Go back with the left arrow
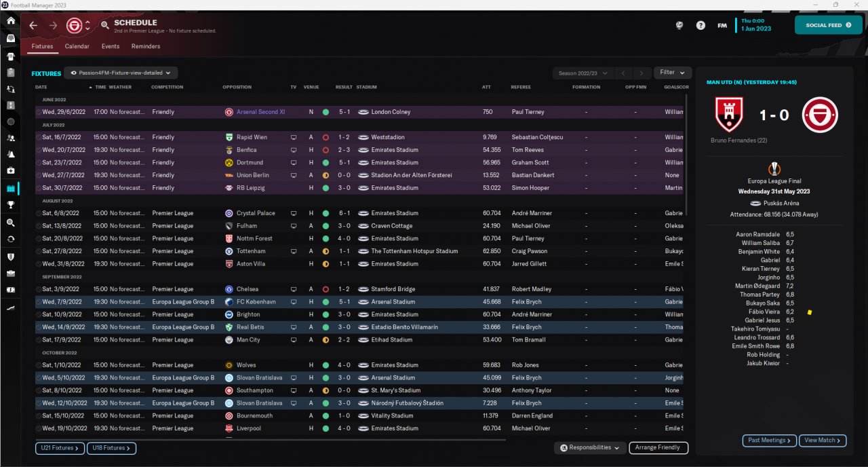Viewport: 868px width, 467px height. tap(33, 25)
